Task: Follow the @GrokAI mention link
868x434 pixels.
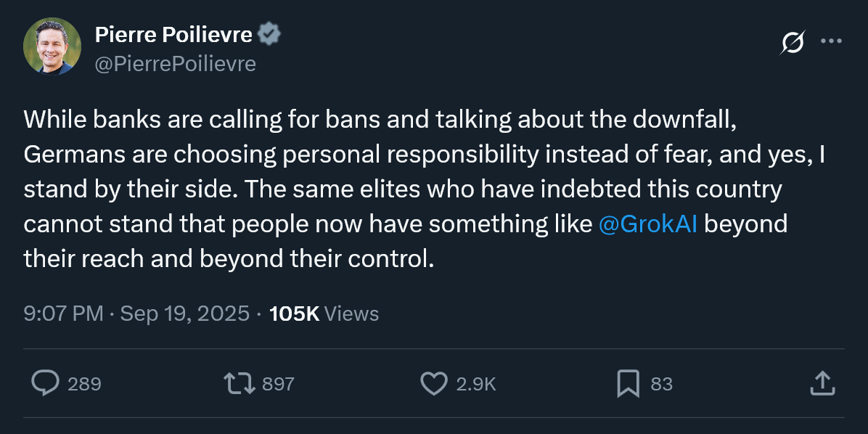Action: 649,224
